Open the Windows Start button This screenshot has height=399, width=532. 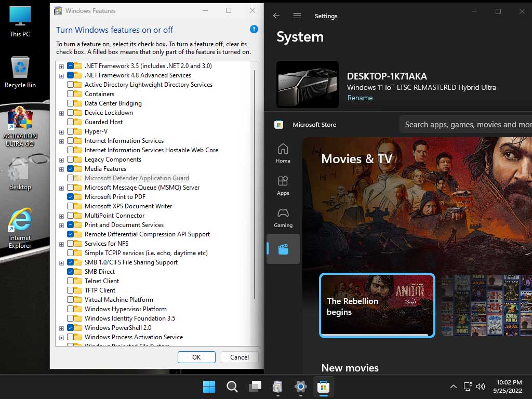(209, 387)
